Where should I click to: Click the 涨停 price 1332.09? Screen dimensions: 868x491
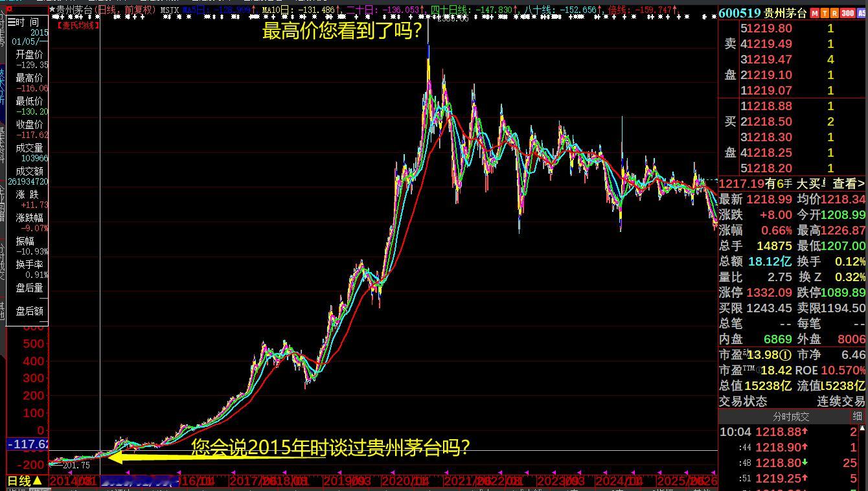(770, 293)
